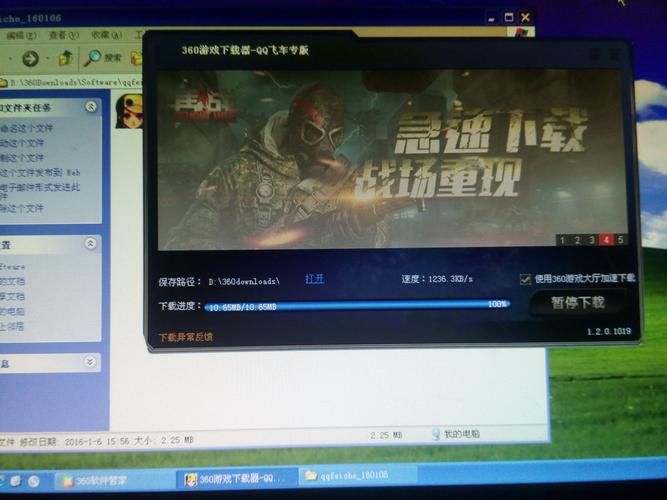Maximize the qqfeiche_160106 Explorer window
The height and width of the screenshot is (500, 667).
point(508,17)
